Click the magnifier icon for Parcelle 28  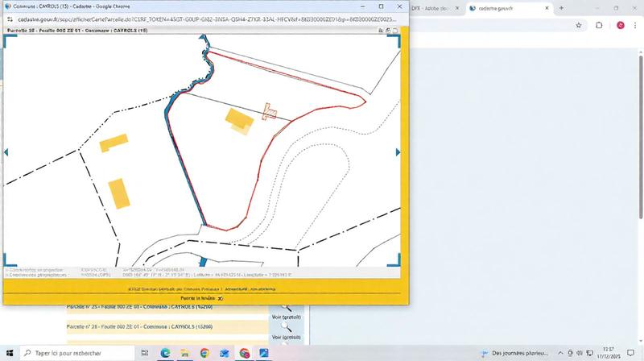coord(287,328)
